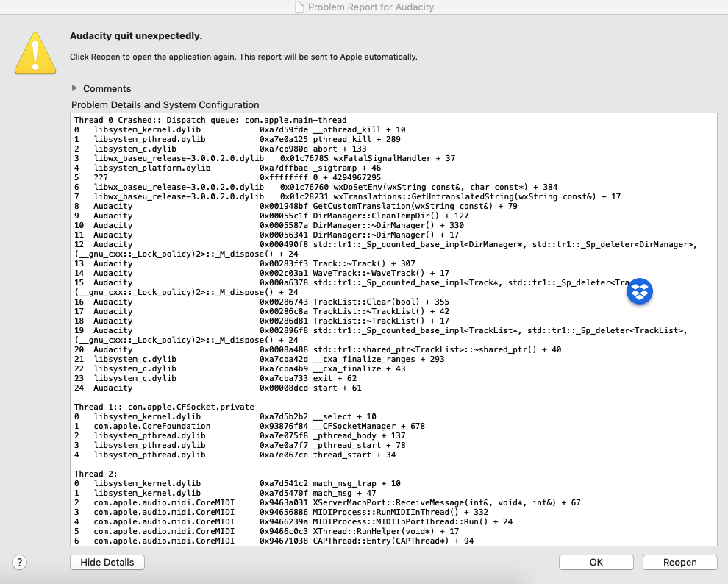728x584 pixels.
Task: Click the yellow warning triangle icon
Action: pos(35,54)
